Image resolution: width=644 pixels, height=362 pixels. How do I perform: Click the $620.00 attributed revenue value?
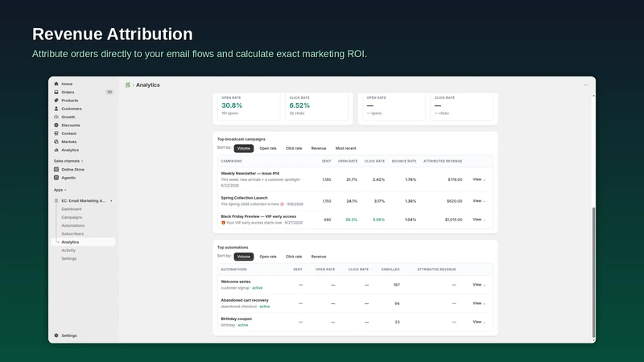point(454,201)
